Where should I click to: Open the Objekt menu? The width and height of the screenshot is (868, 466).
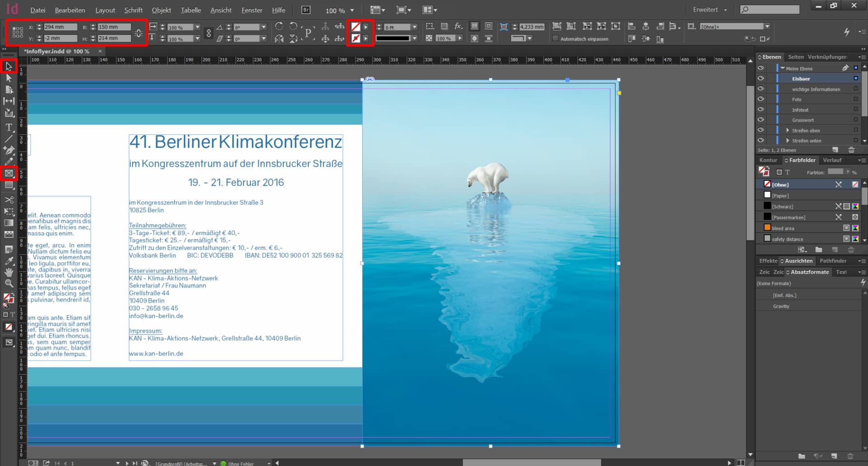161,10
